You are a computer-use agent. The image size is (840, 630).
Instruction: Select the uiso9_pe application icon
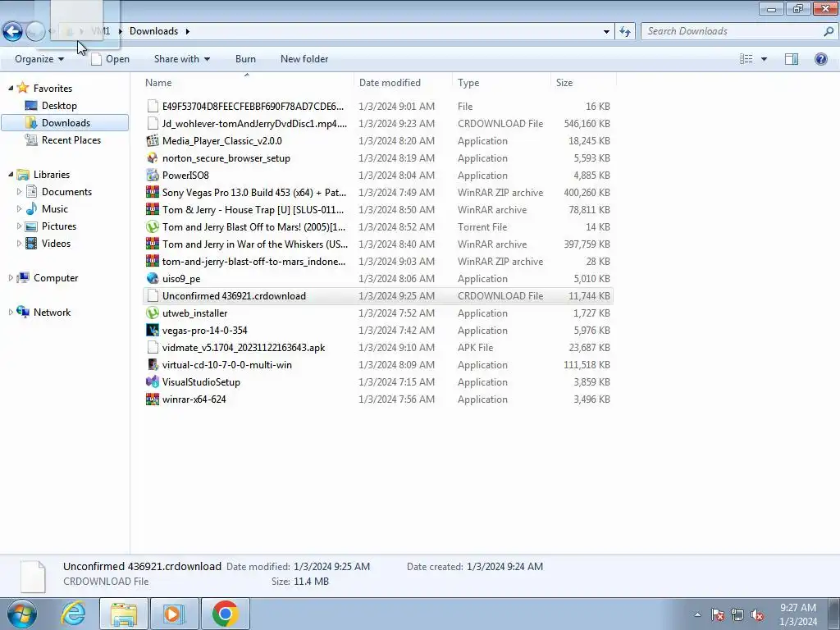point(153,279)
